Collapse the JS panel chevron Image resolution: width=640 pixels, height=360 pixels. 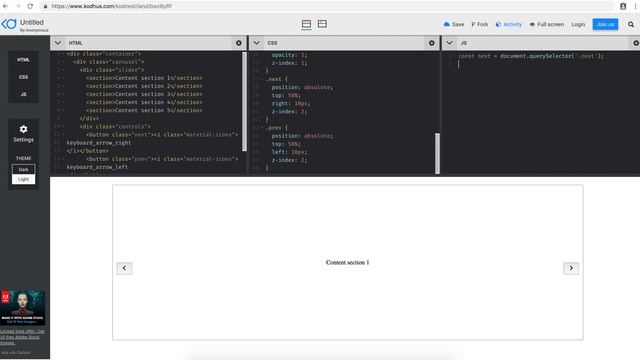[x=449, y=43]
